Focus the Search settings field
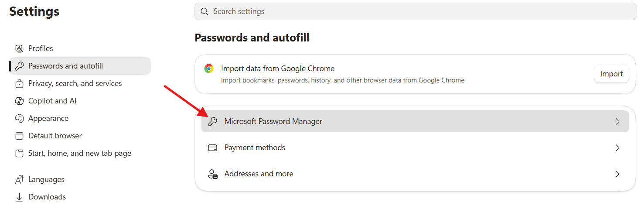Screen dimensions: 644x206 [x=416, y=11]
